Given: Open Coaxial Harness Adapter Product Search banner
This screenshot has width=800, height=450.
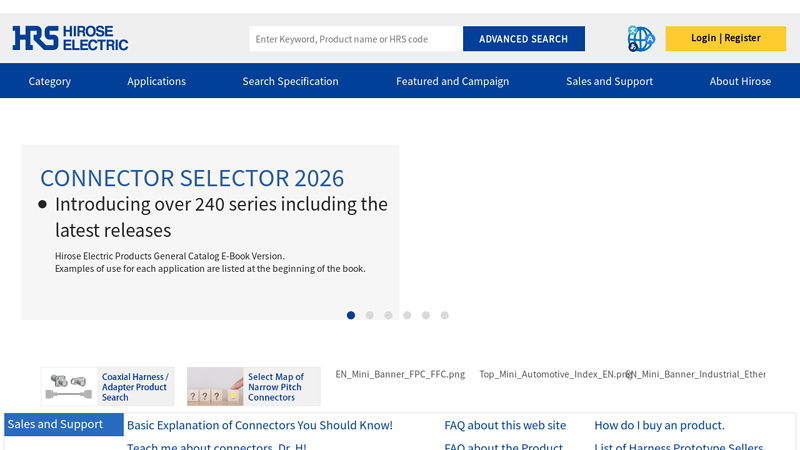Looking at the screenshot, I should pos(108,387).
